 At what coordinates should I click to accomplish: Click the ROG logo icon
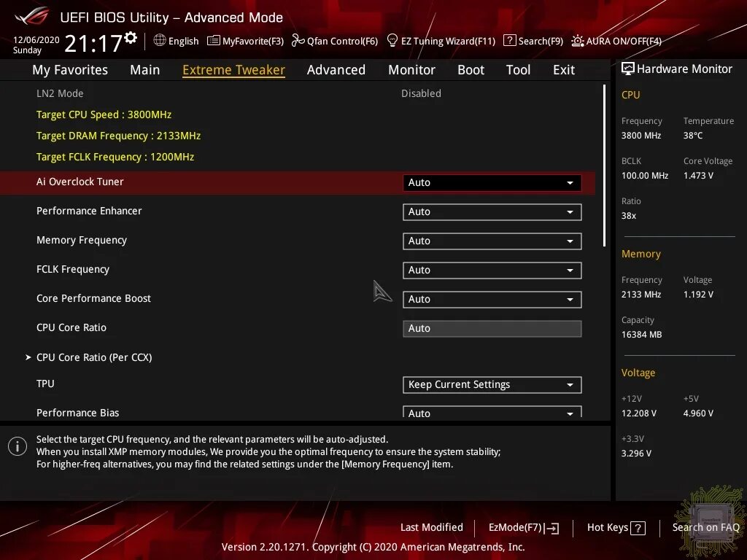coord(32,16)
